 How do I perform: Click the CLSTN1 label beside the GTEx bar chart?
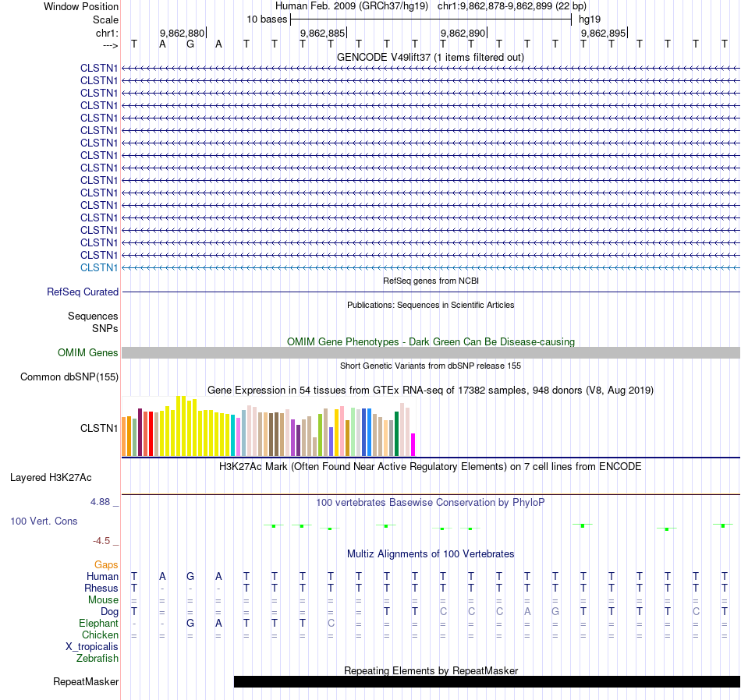point(99,429)
